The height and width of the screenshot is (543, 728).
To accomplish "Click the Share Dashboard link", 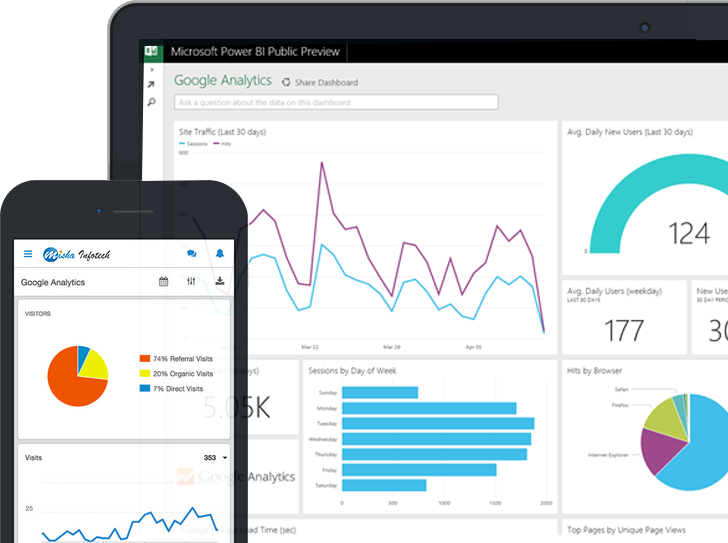I will tap(326, 83).
